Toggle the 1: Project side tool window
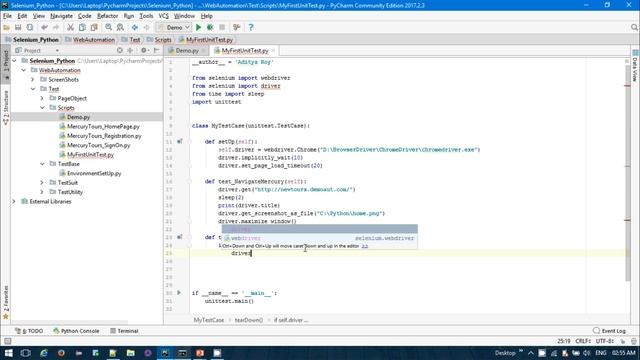The image size is (640, 360). (5, 65)
